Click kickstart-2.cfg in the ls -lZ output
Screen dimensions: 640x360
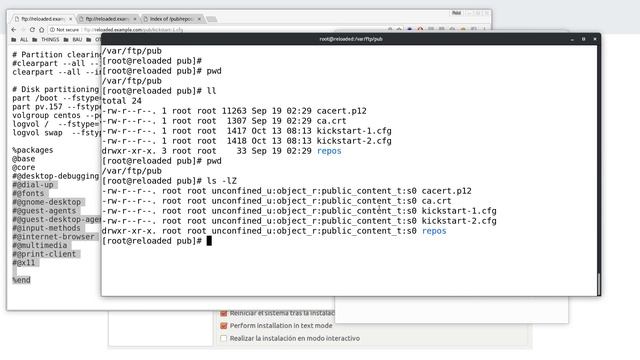459,221
